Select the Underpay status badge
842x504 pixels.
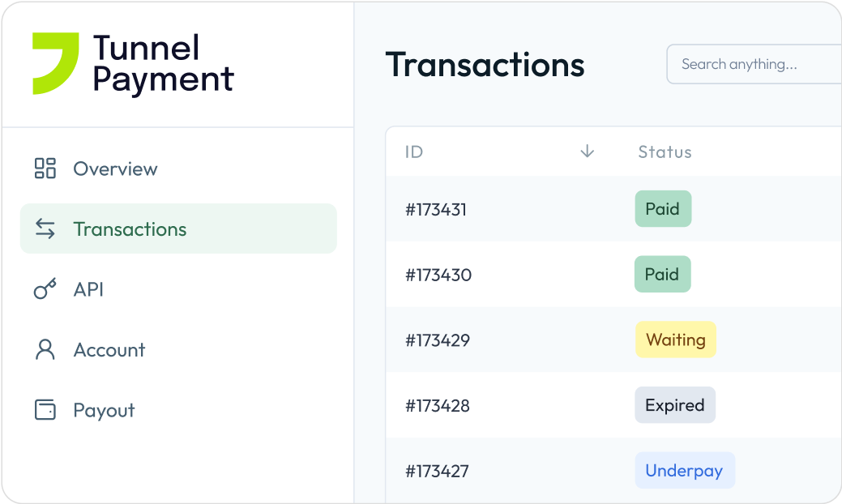click(x=685, y=470)
